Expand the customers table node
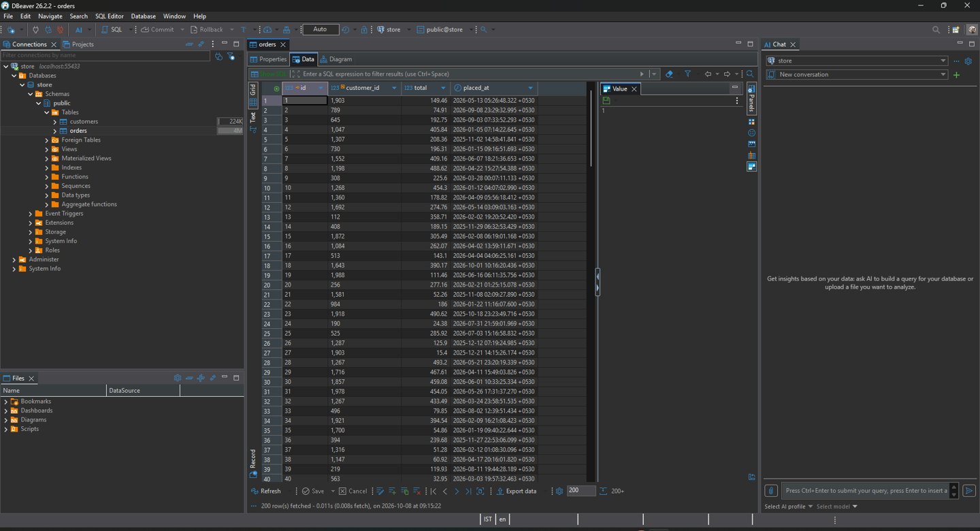Image resolution: width=980 pixels, height=531 pixels. [55, 121]
